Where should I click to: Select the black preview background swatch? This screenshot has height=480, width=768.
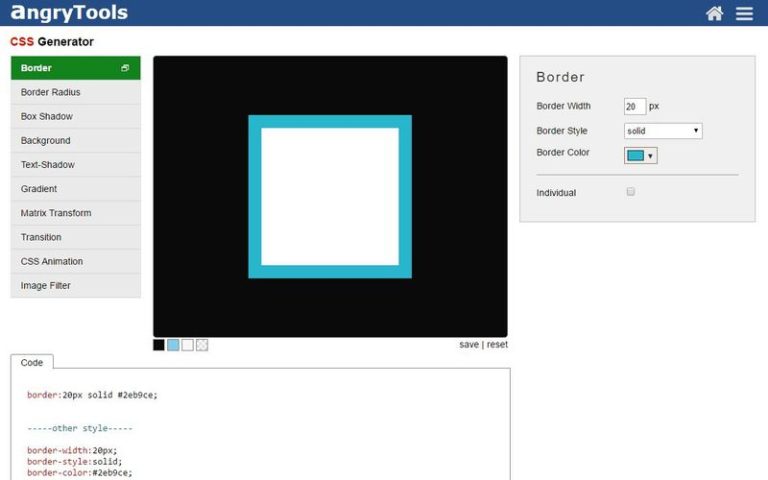click(x=159, y=345)
